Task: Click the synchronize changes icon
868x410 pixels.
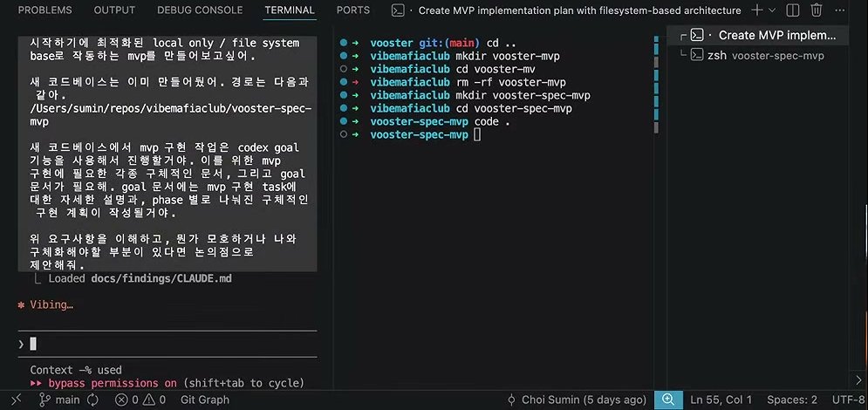Action: click(93, 400)
